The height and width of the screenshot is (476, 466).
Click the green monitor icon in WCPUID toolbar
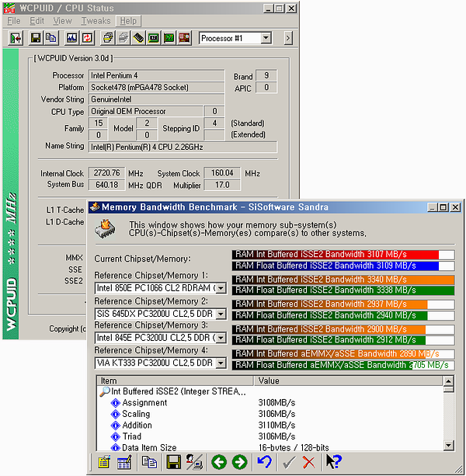tap(154, 38)
